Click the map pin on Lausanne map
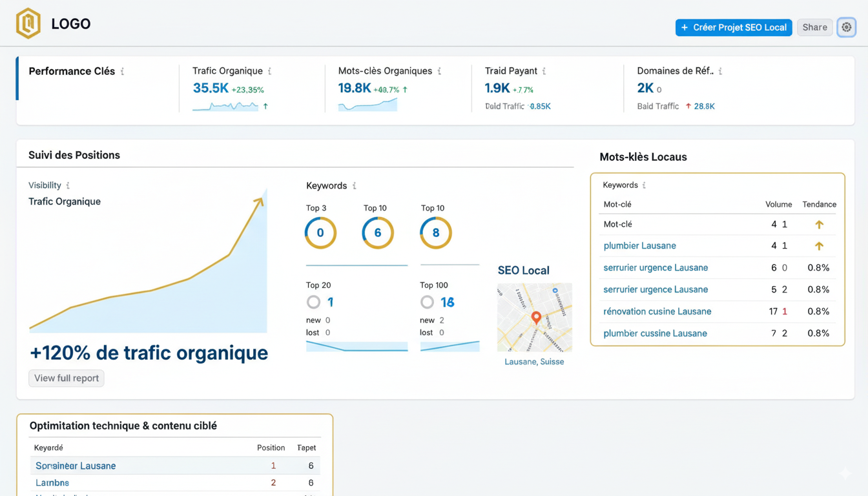This screenshot has width=868, height=496. pyautogui.click(x=536, y=317)
